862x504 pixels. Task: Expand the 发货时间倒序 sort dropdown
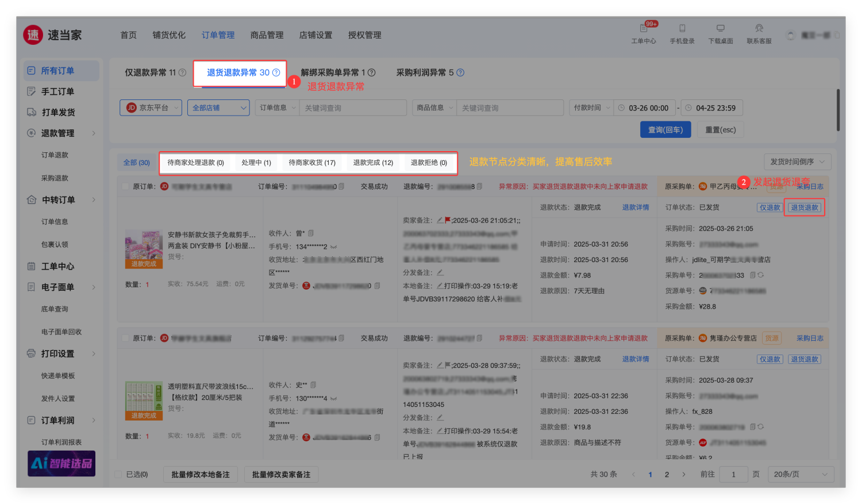(x=797, y=161)
